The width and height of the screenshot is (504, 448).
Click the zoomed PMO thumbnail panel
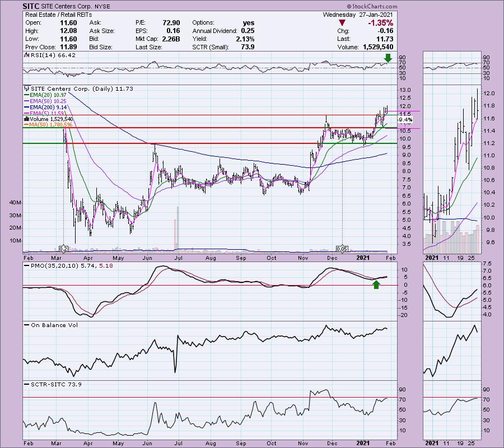click(452, 292)
